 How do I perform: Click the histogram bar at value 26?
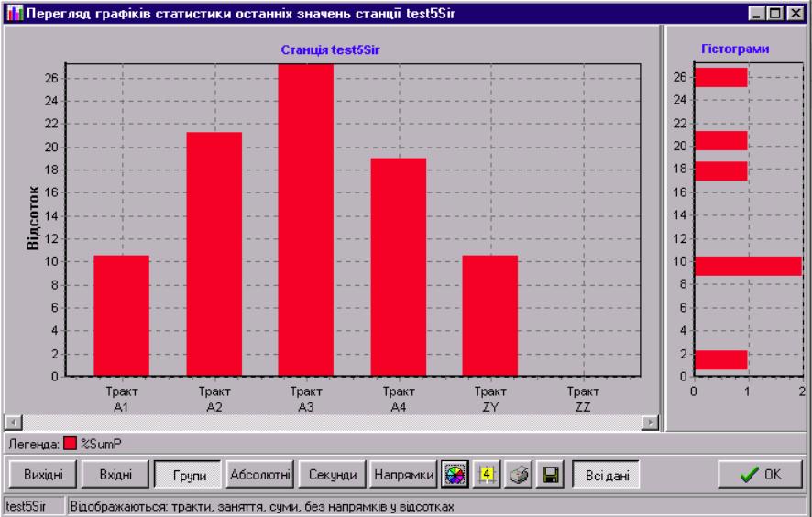pos(721,77)
